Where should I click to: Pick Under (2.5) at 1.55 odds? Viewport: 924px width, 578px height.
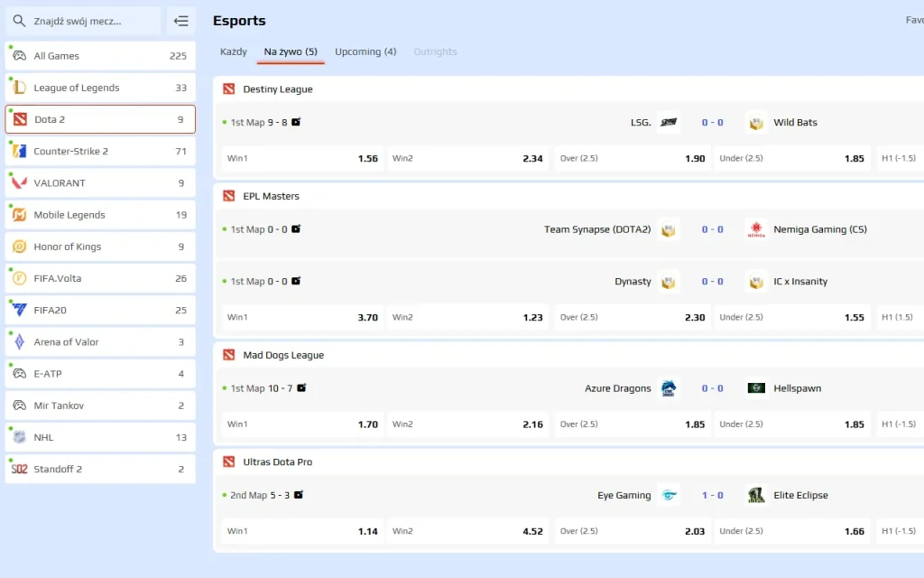point(792,317)
